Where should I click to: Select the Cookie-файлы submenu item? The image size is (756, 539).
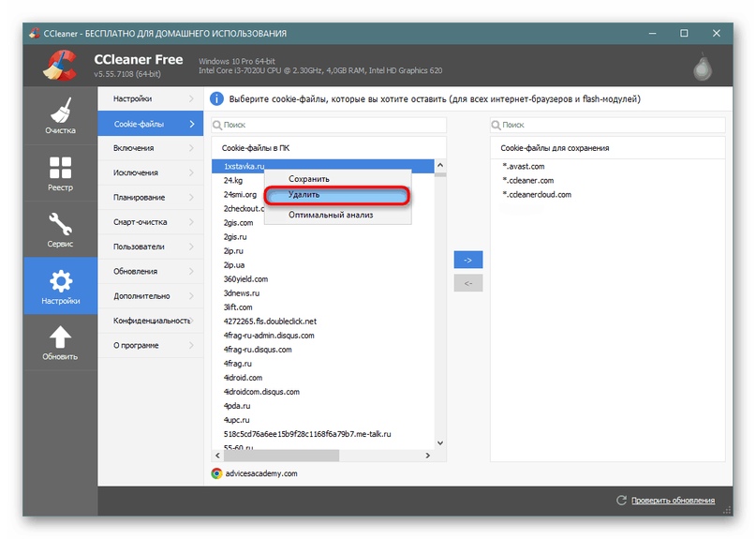click(x=151, y=124)
